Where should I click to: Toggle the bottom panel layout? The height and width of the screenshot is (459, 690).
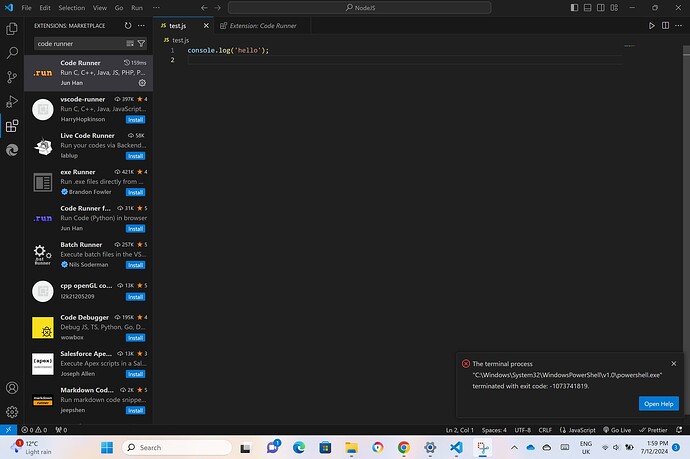click(x=587, y=7)
